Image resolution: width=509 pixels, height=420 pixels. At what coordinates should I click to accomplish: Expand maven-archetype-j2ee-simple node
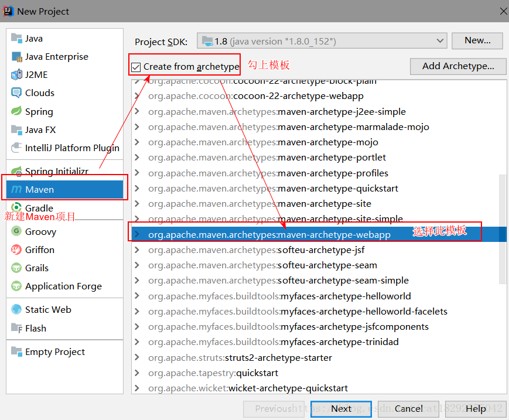tap(137, 111)
